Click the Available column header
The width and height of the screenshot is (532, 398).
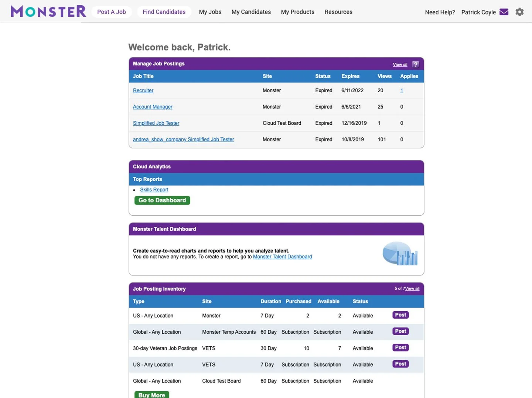pyautogui.click(x=328, y=301)
